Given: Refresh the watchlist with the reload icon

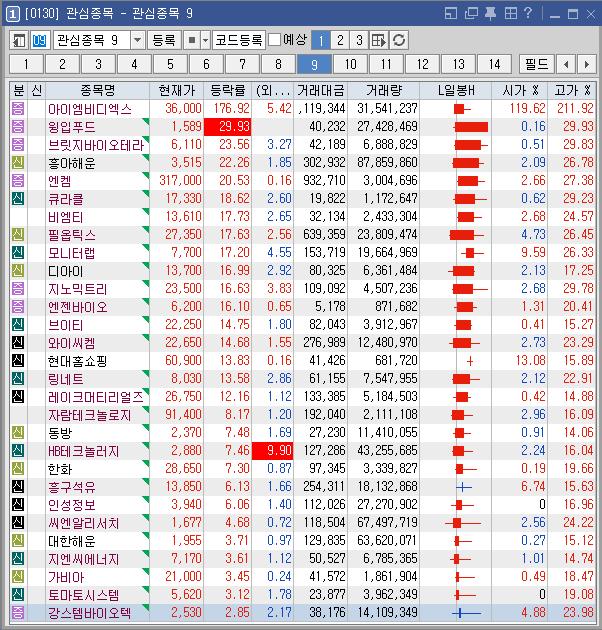Looking at the screenshot, I should [399, 40].
